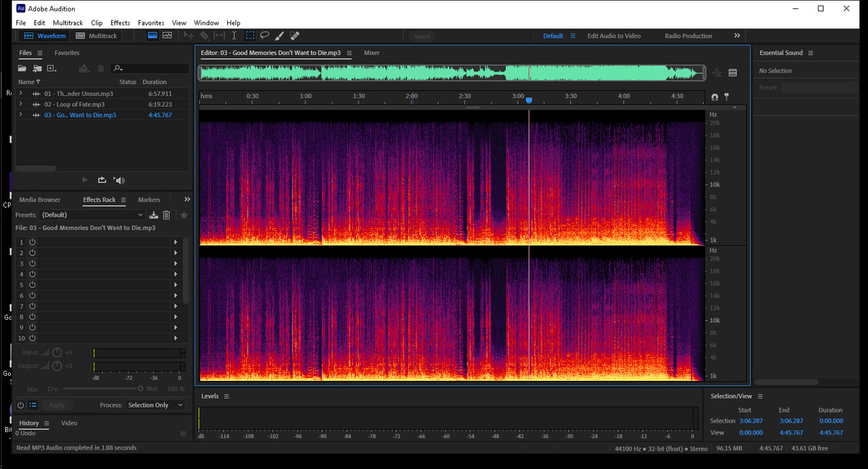Save the effects rack preset
This screenshot has height=469, width=868.
[154, 215]
